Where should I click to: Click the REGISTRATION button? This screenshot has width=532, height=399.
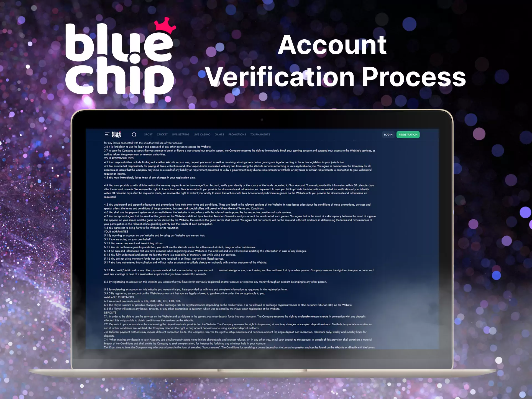[408, 135]
